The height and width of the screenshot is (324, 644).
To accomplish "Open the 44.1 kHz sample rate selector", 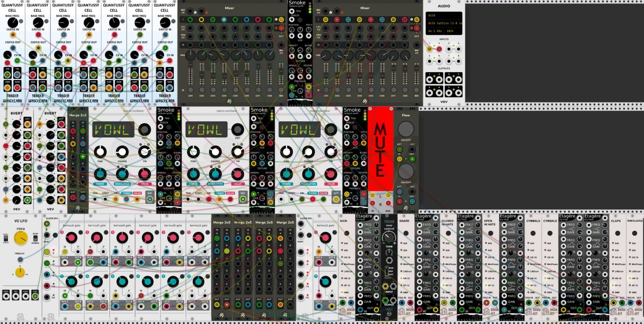I will click(x=434, y=31).
